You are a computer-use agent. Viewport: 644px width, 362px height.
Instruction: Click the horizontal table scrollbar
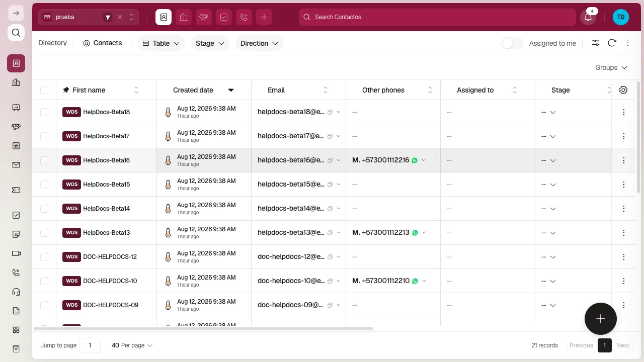point(203,329)
